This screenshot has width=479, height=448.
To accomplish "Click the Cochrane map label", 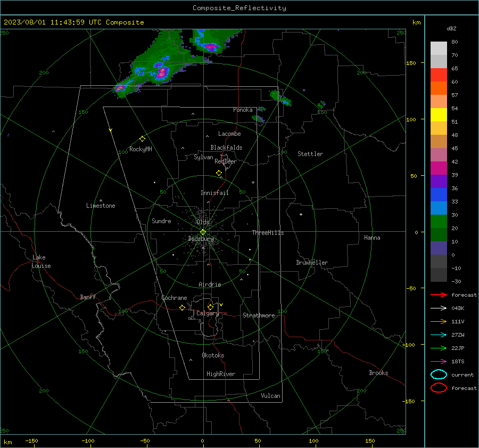I will [174, 298].
